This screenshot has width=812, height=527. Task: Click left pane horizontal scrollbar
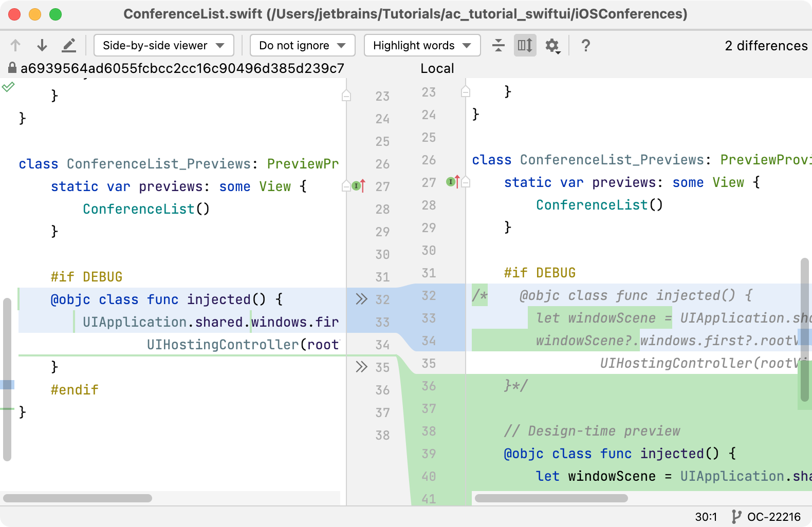pos(78,498)
